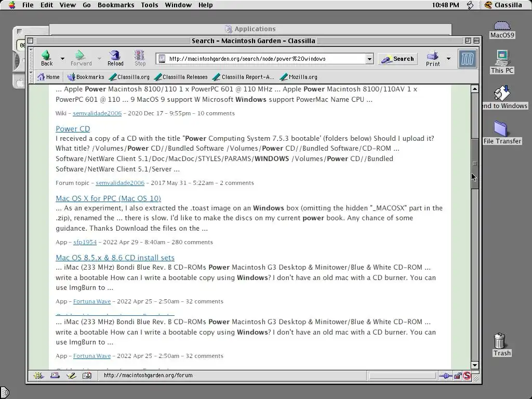Open the Classilla Report-A... bookmark
The image size is (532, 399).
pos(243,77)
